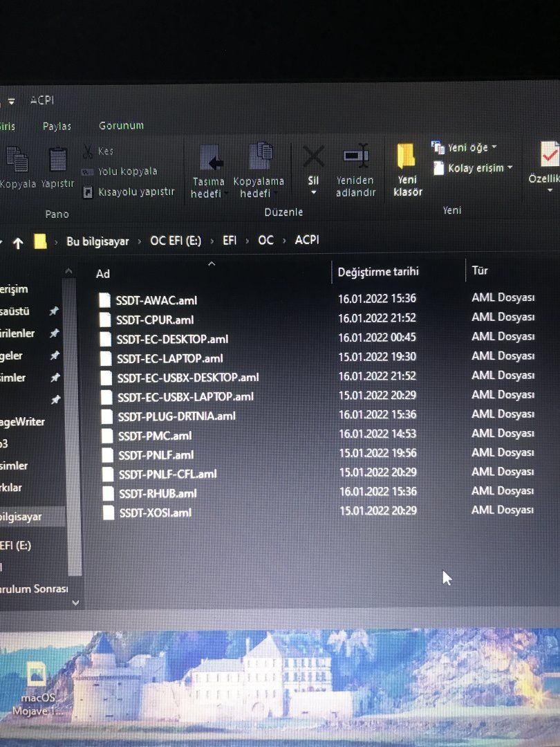Go to OC folder in breadcrumb

coord(265,240)
